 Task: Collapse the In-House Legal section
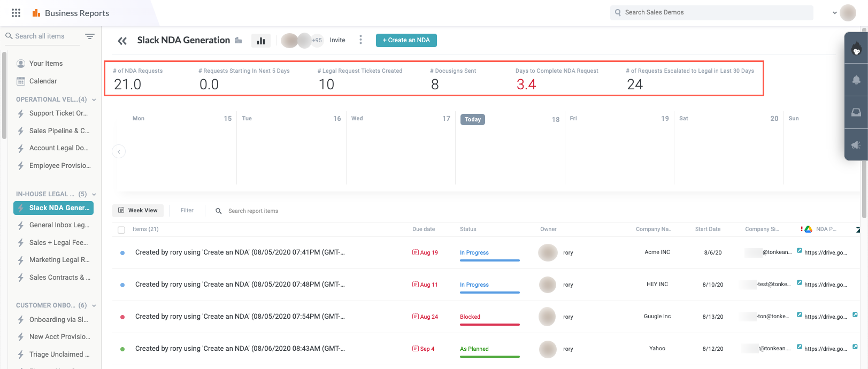coord(94,195)
